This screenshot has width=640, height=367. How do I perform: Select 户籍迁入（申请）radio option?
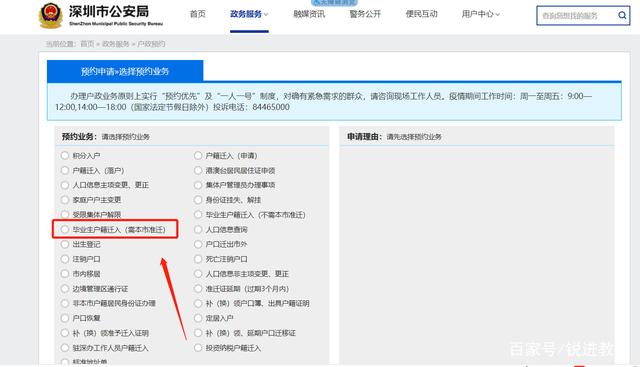[x=198, y=156]
